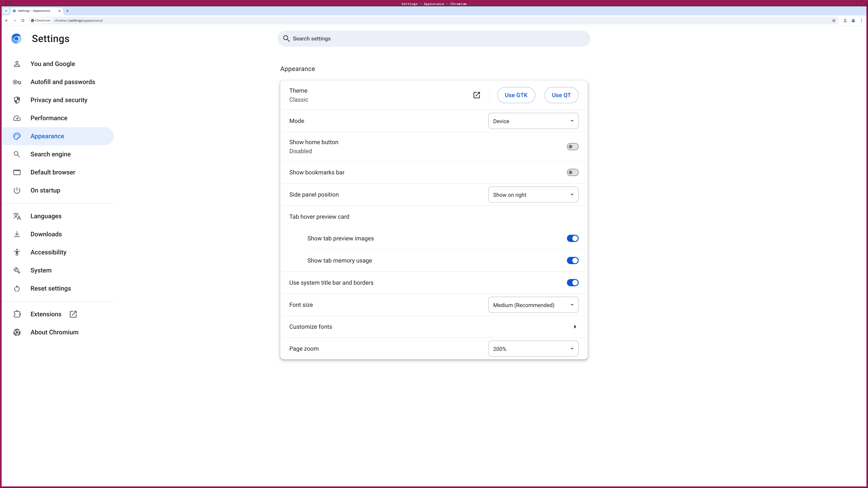
Task: Go to Privacy and security section
Action: 59,100
